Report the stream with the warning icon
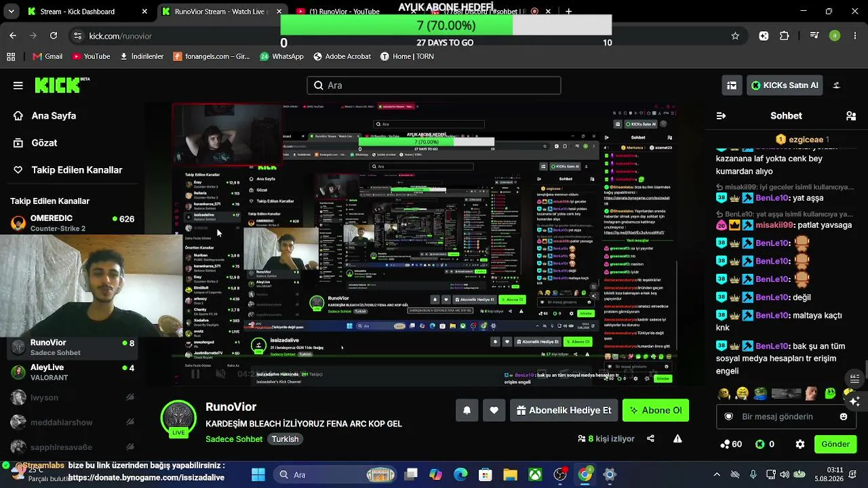Image resolution: width=868 pixels, height=488 pixels. [x=677, y=439]
